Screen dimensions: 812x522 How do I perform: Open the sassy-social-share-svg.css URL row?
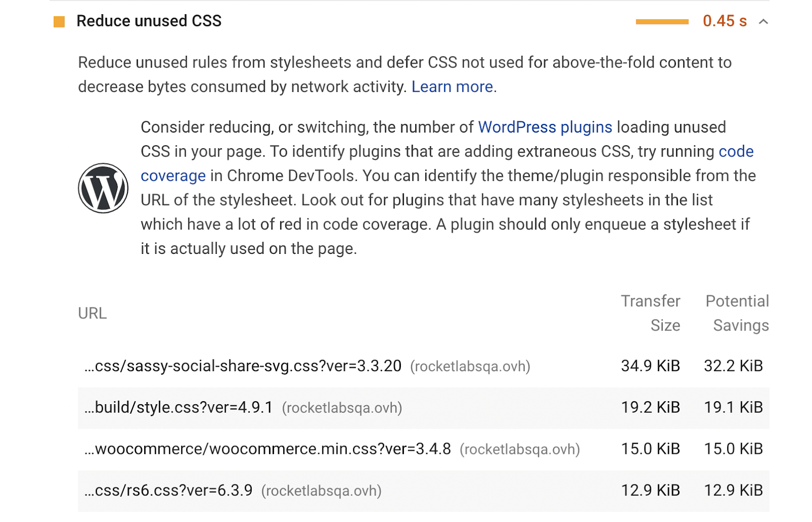243,366
